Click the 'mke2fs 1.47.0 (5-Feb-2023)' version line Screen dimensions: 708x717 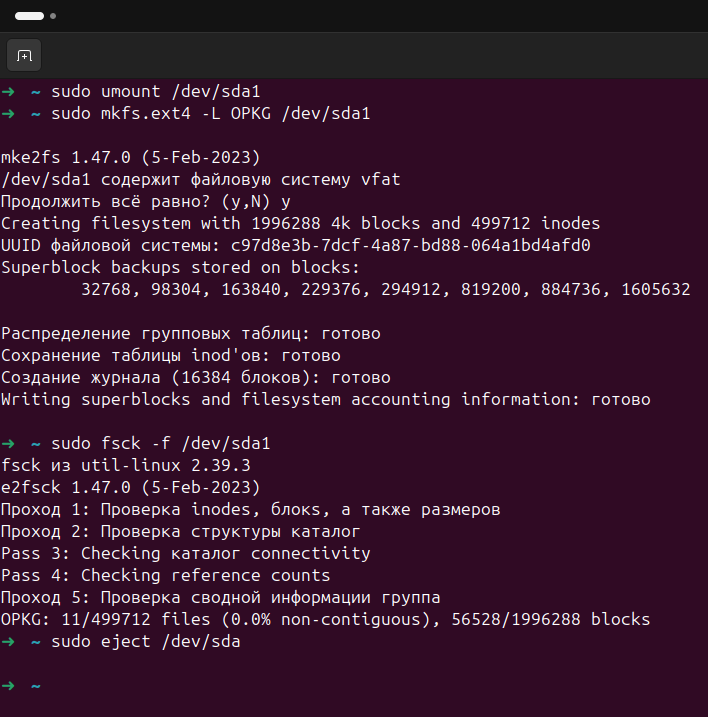[x=131, y=157]
